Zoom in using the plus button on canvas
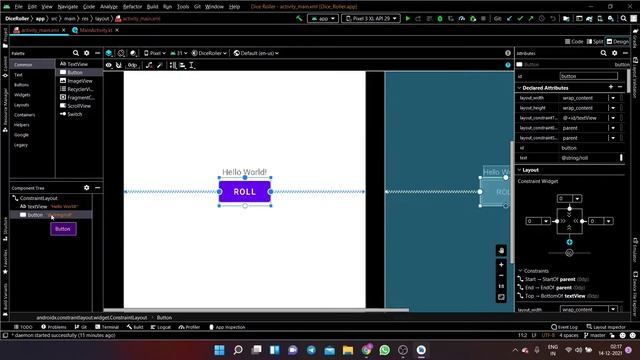This screenshot has height=360, width=640. [501, 264]
